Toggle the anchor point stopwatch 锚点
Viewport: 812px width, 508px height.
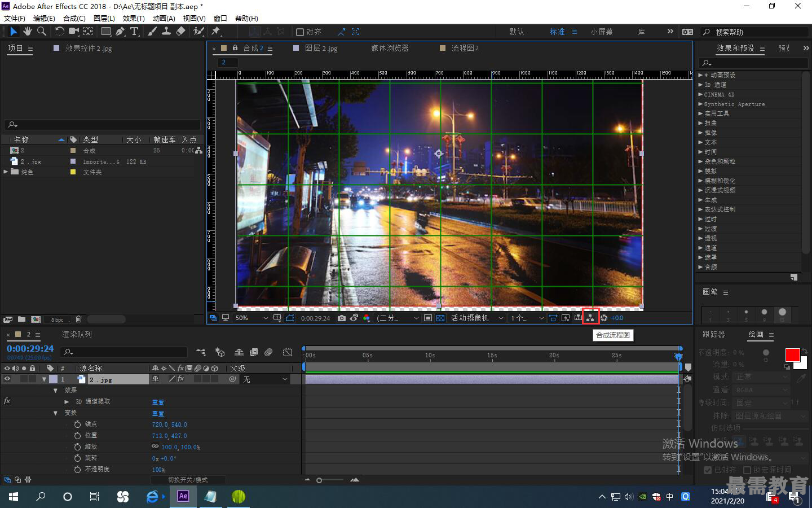point(78,424)
